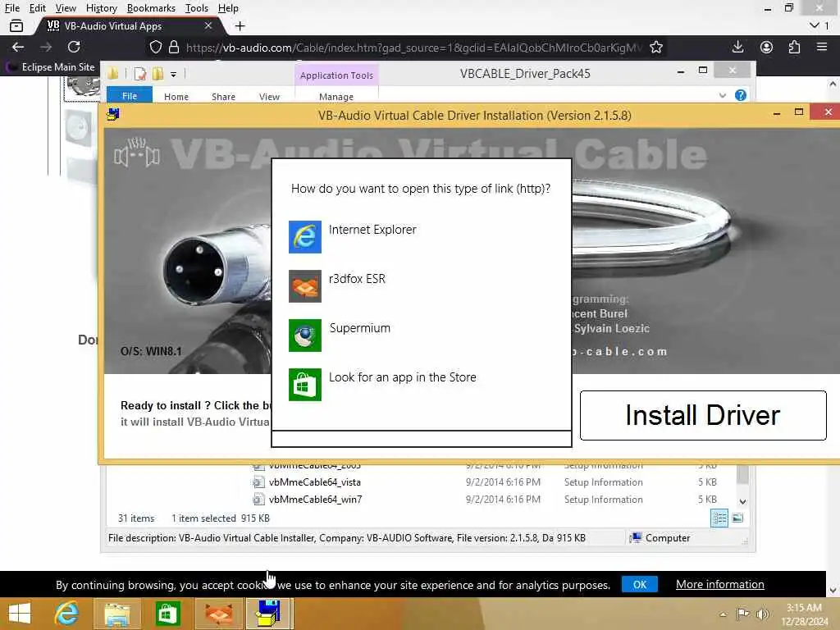The width and height of the screenshot is (840, 630).
Task: Close the VB-Audio Virtual Apps tab
Action: [x=208, y=25]
